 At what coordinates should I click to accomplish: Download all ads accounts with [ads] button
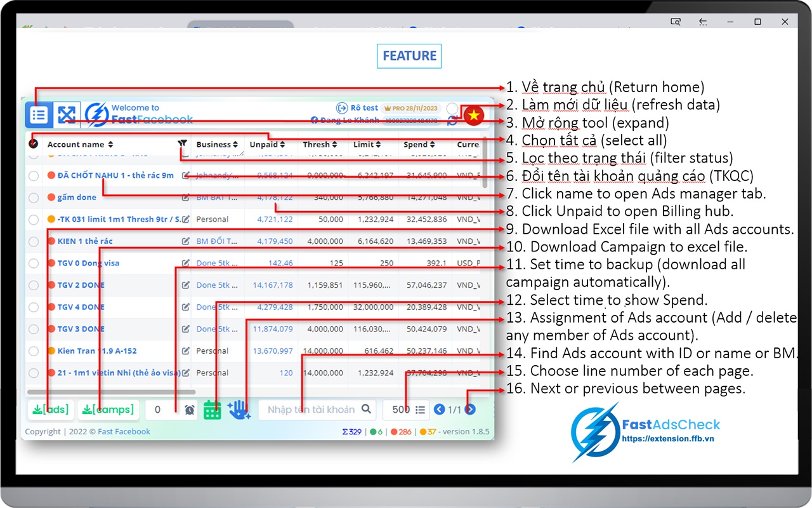51,410
